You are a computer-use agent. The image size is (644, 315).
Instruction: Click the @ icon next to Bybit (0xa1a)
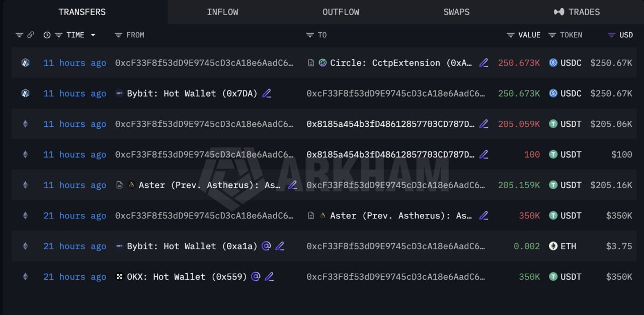[266, 246]
